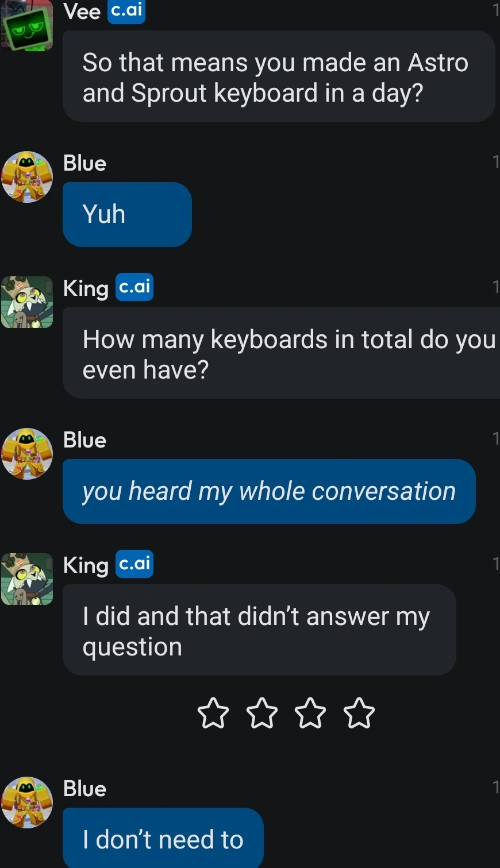The height and width of the screenshot is (868, 500).
Task: Rate with the fourth star
Action: click(359, 712)
